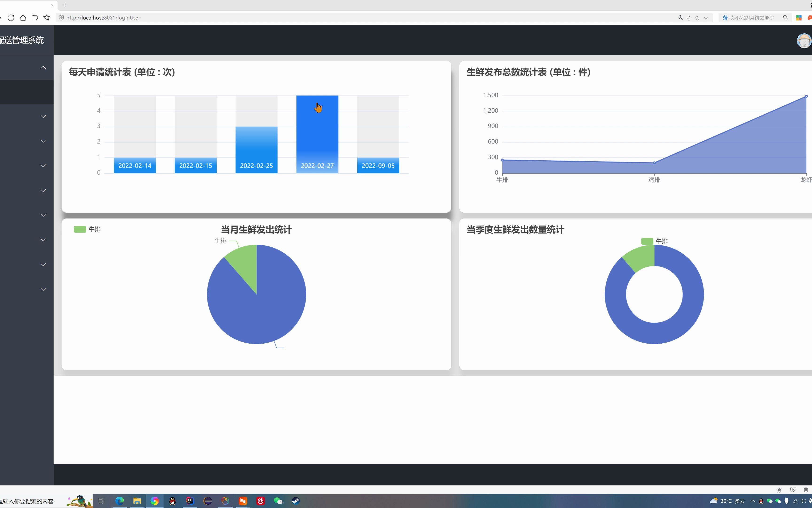This screenshot has height=508, width=812.
Task: Click the undo/restore arrow in browser toolbar
Action: [x=35, y=17]
